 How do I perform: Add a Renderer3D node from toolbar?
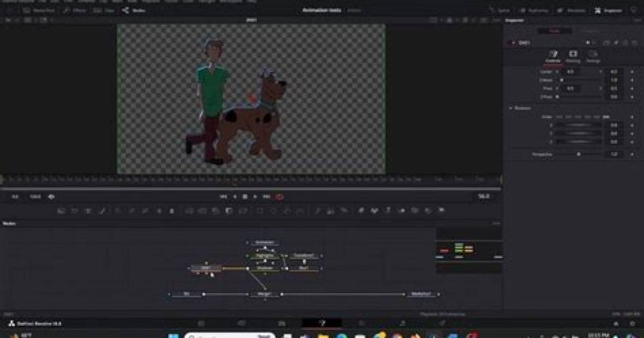click(442, 210)
